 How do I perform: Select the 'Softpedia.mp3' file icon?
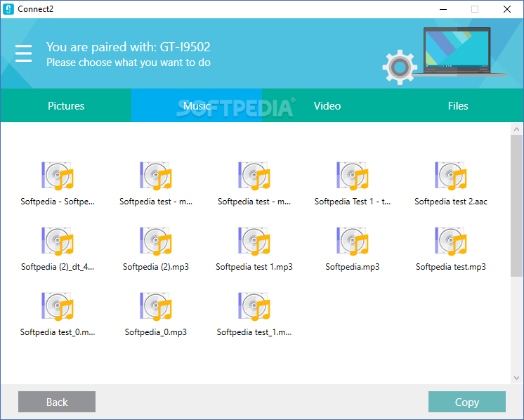click(x=353, y=241)
